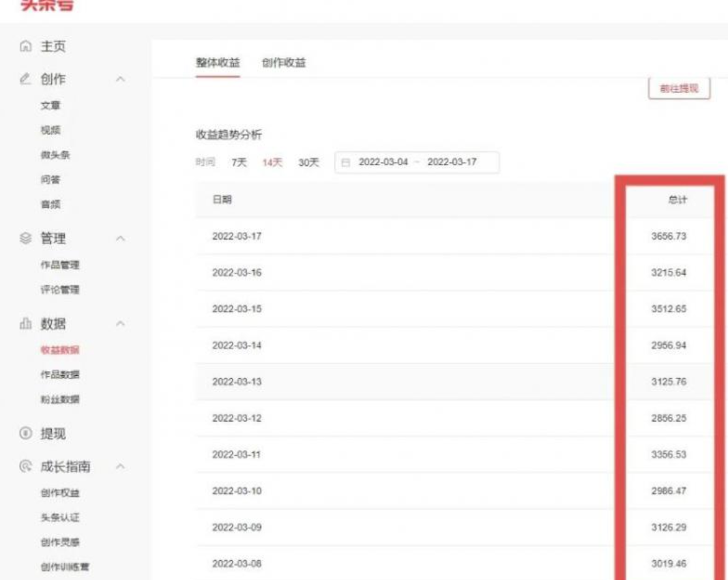Click the 2022-03-15 date cell
This screenshot has width=728, height=580.
237,309
